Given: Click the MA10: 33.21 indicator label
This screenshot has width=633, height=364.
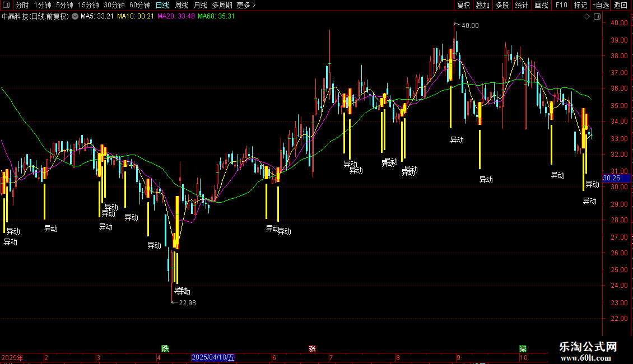Looking at the screenshot, I should click(x=135, y=17).
